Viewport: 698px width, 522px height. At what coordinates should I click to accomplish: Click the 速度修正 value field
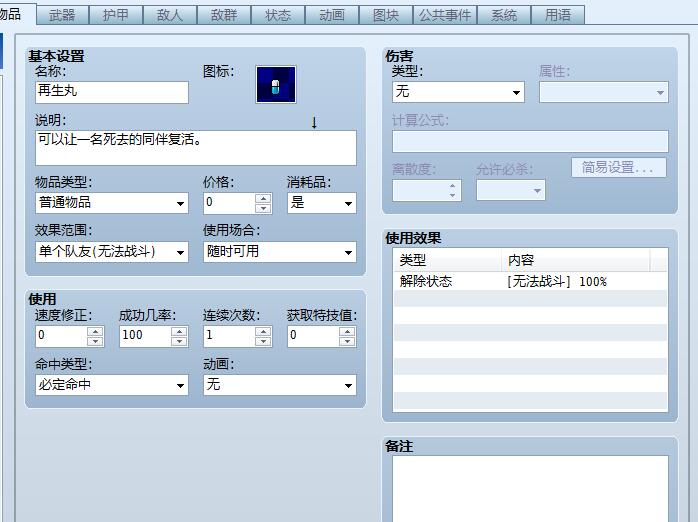point(61,336)
